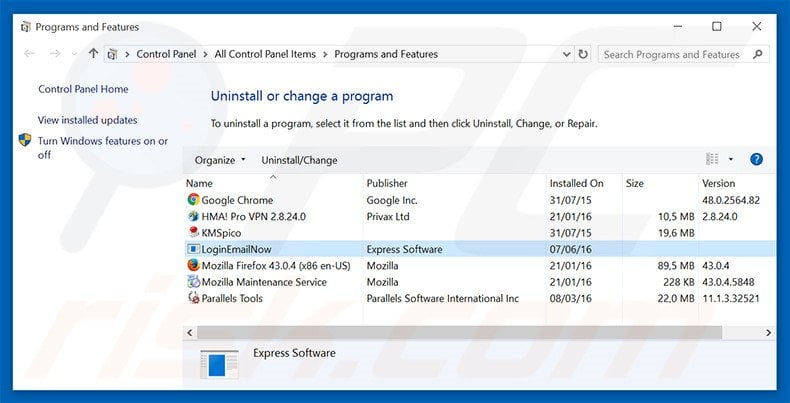The width and height of the screenshot is (790, 403).
Task: Click the horizontal scrollbar right arrow
Action: (x=768, y=332)
